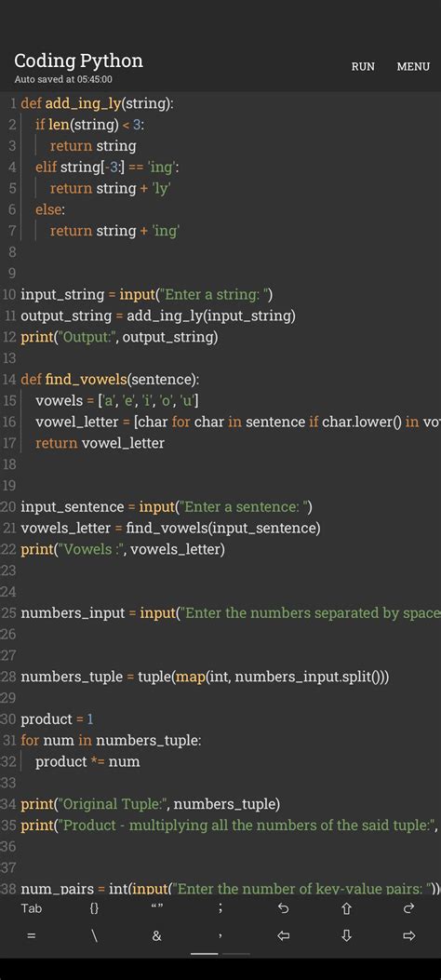Screen dimensions: 441x980
Task: Insert a Tab from the shortcut bar
Action: pyautogui.click(x=32, y=908)
